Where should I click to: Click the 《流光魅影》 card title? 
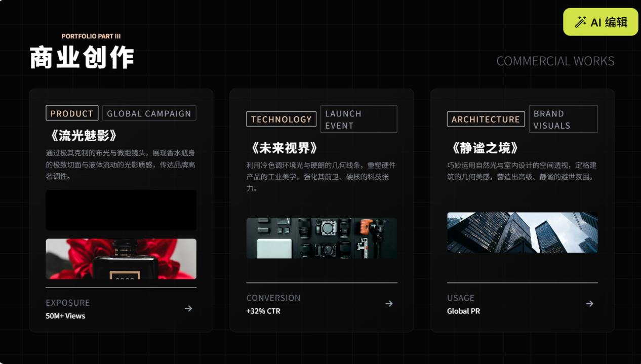(84, 136)
